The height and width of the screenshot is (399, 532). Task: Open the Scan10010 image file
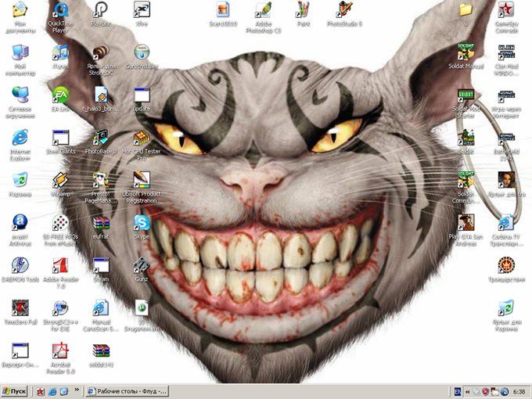click(x=223, y=10)
